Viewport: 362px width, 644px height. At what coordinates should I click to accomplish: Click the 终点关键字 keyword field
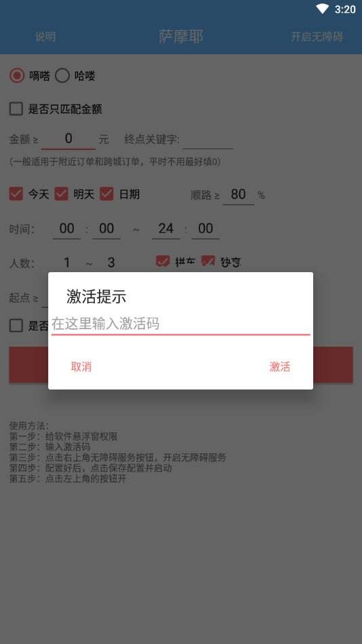point(207,140)
